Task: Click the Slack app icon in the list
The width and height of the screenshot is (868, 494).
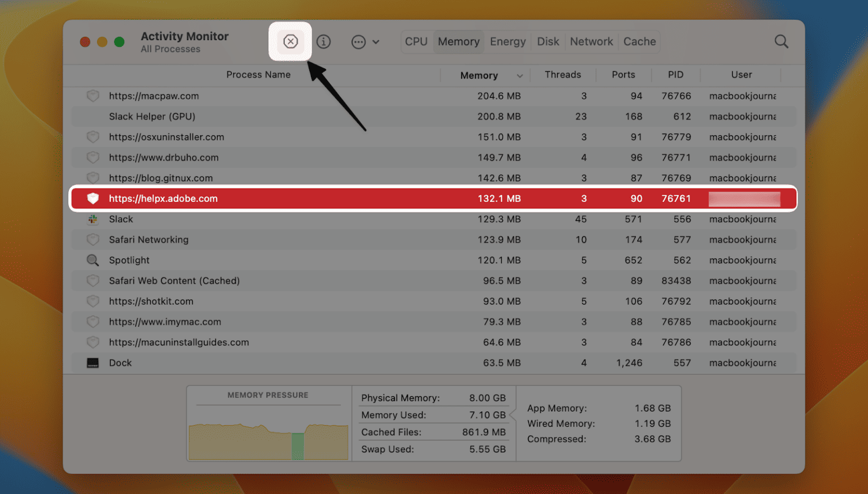Action: coord(93,219)
